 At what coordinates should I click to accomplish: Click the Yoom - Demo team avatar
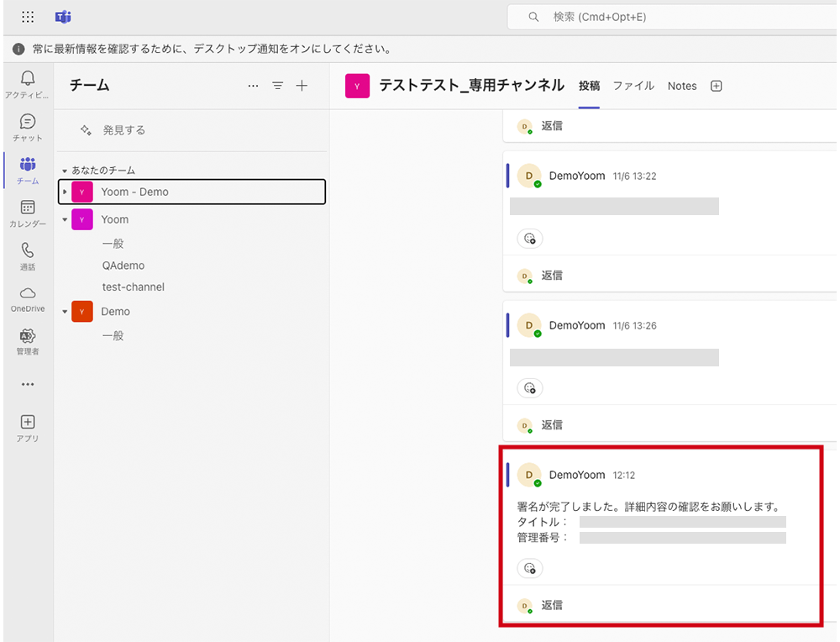(x=82, y=192)
